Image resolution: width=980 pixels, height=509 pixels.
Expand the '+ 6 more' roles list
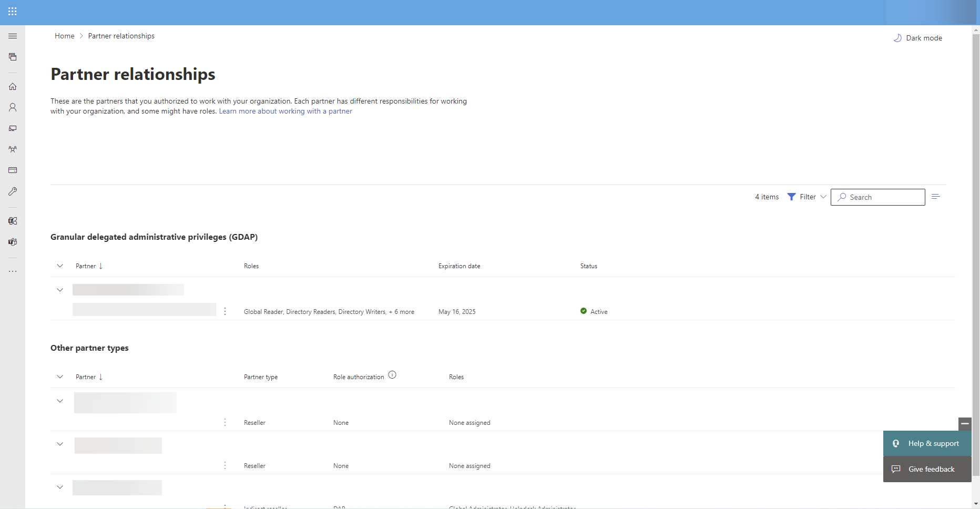[402, 312]
